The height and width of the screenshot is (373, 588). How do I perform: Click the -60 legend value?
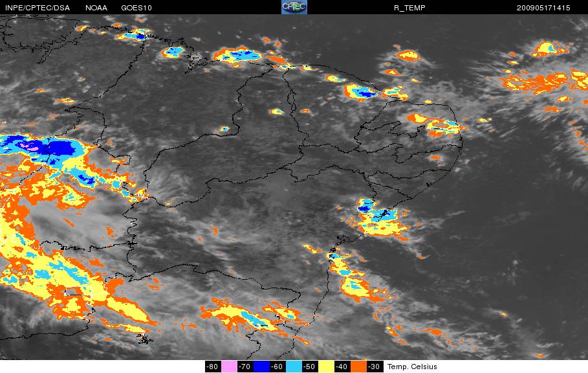click(x=278, y=367)
